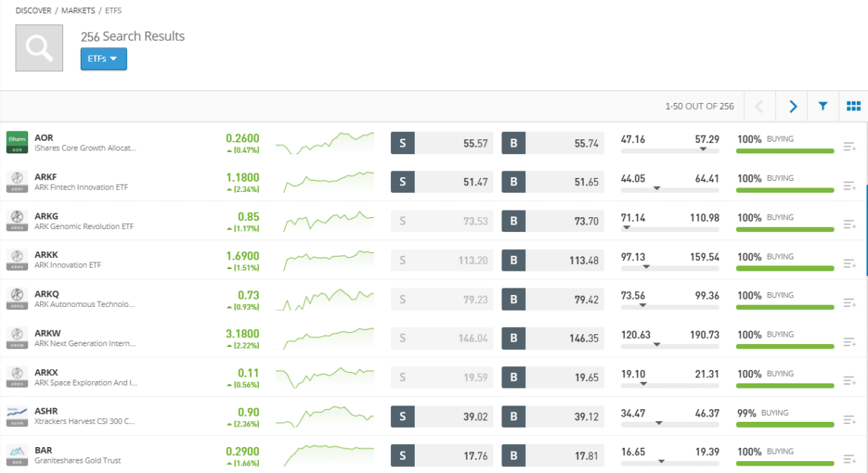Open the ETFs dropdown filter
Screen dimensions: 868x473
pos(103,59)
